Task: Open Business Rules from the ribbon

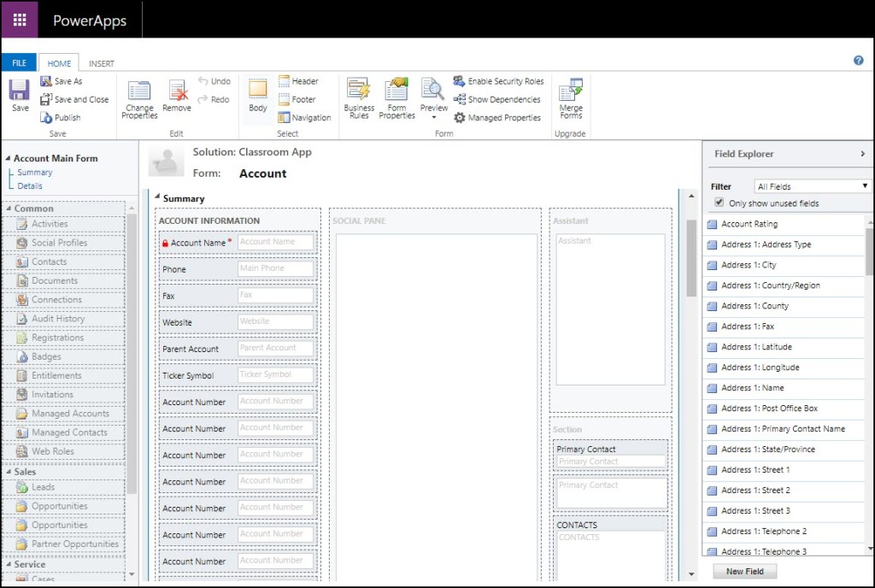Action: 359,91
